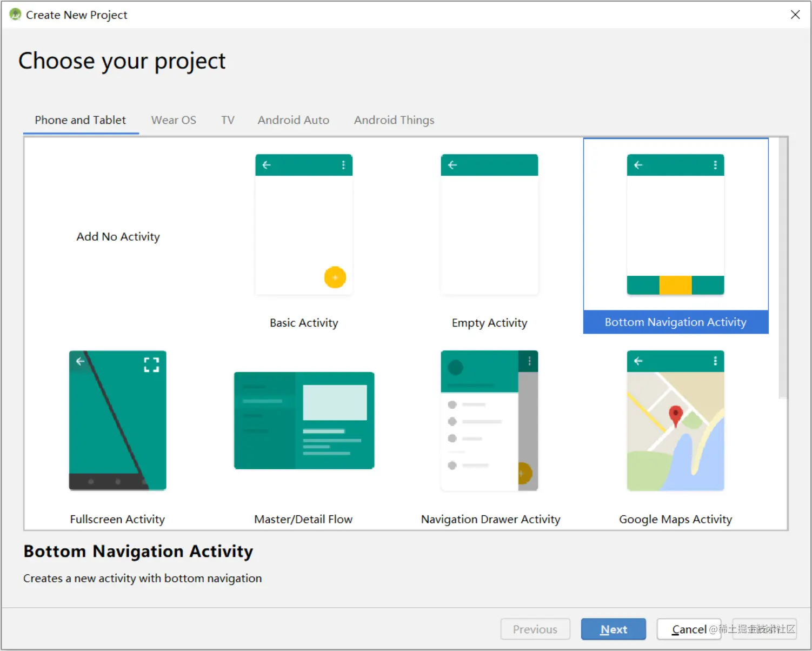Viewport: 812px width, 651px height.
Task: Click the Fullscreen Activity label
Action: [x=117, y=519]
